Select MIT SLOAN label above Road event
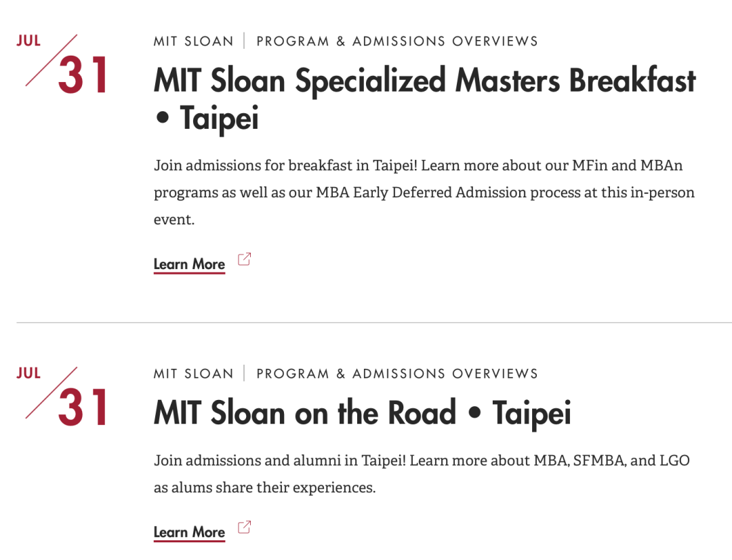Image resolution: width=732 pixels, height=560 pixels. coord(193,374)
